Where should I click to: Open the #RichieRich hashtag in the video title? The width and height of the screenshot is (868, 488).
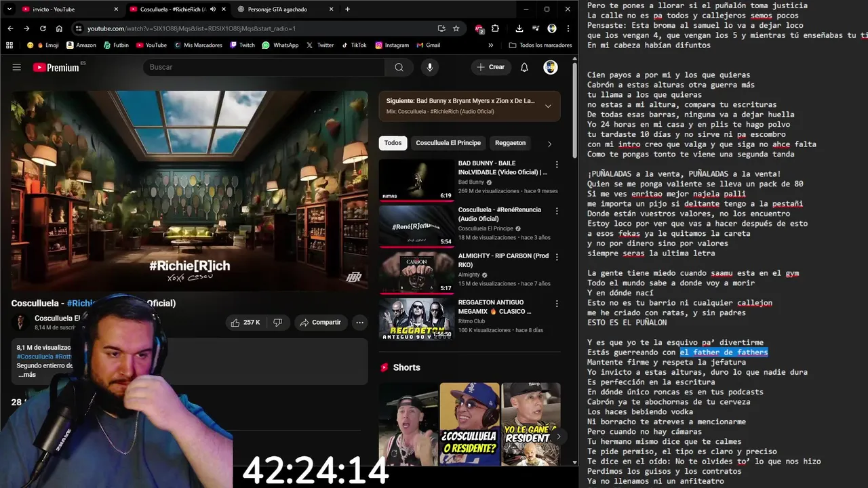[x=83, y=303]
